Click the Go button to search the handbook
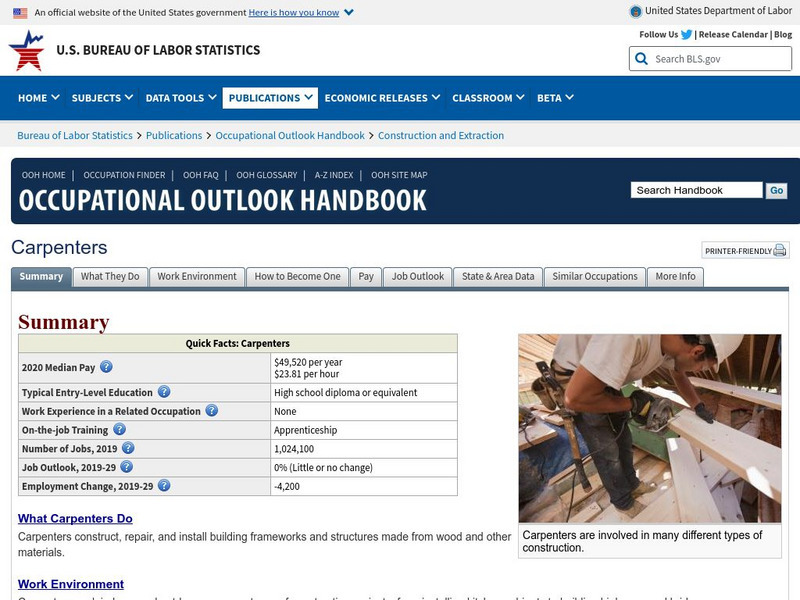Image resolution: width=800 pixels, height=600 pixels. 777,188
